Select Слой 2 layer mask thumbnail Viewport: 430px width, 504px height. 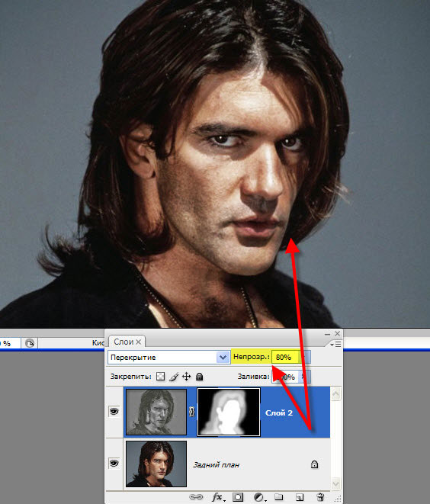229,412
